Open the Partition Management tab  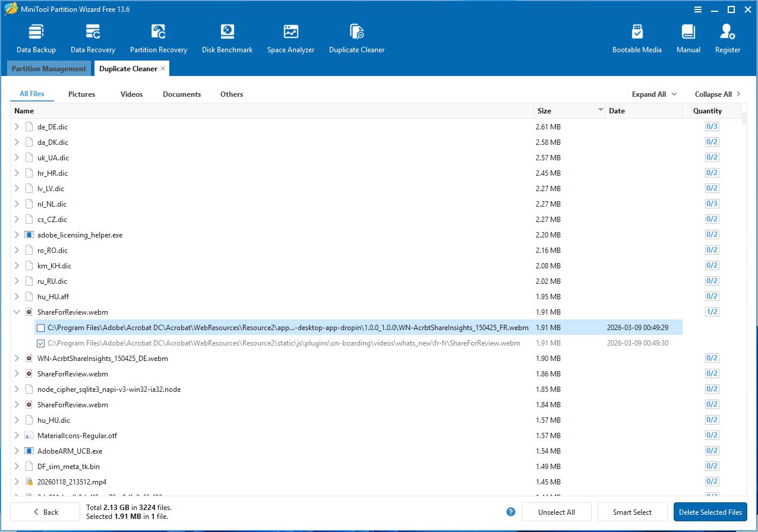[x=49, y=68]
